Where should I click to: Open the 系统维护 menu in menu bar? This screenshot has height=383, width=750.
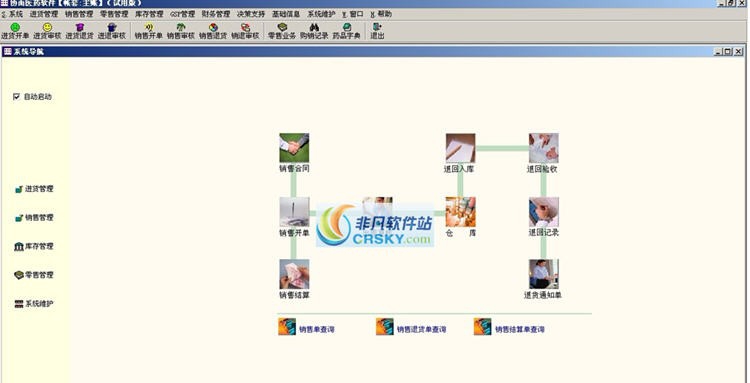coord(321,14)
